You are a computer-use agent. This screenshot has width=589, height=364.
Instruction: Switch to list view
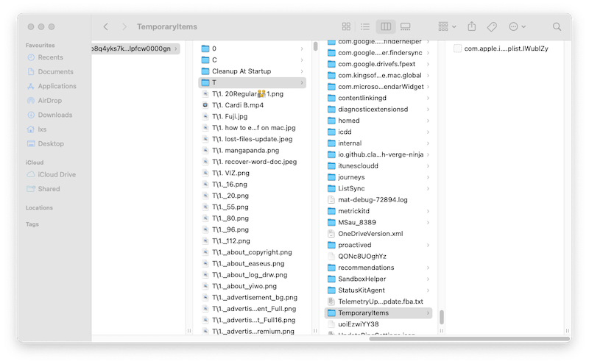click(x=365, y=26)
